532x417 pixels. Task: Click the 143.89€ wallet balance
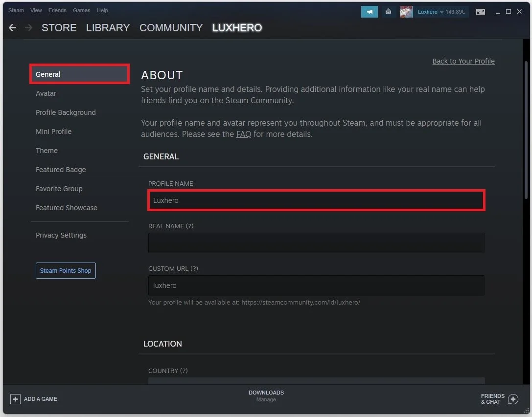[455, 12]
